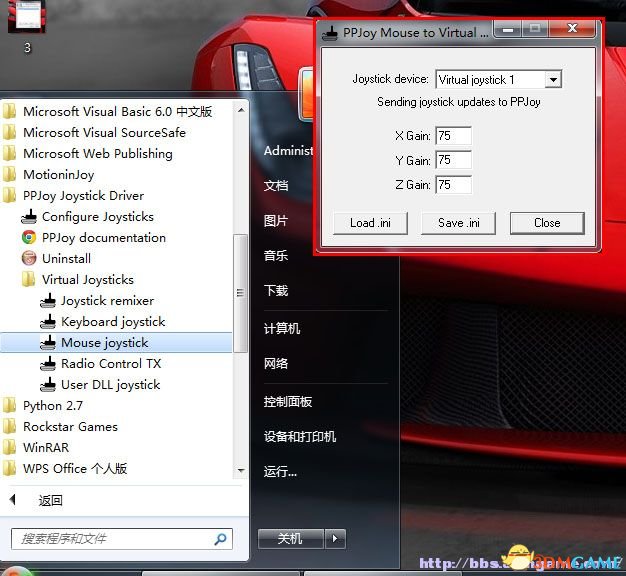This screenshot has height=576, width=626.
Task: Launch Joystick remixer icon
Action: point(48,301)
